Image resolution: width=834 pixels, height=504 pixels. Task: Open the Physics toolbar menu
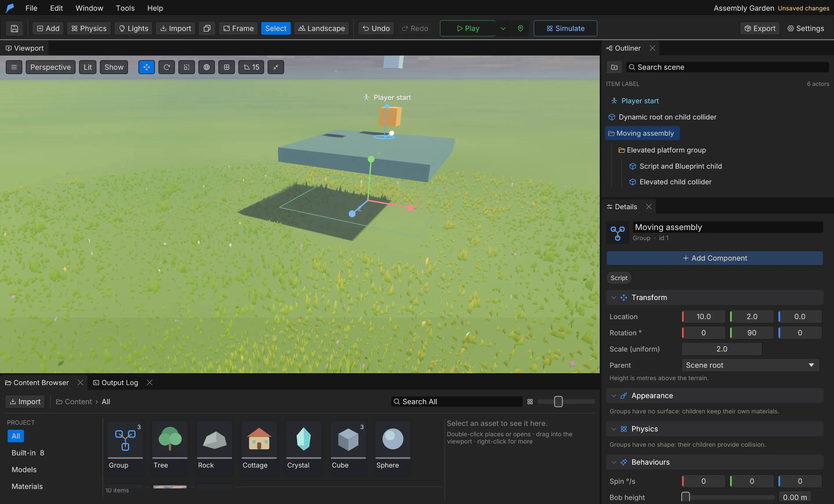(x=89, y=28)
